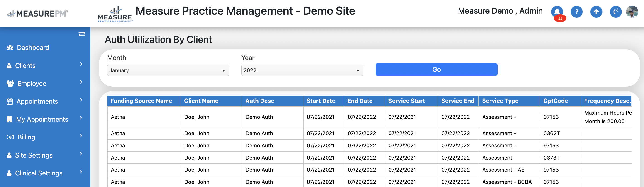Click the Appointments calendar icon
The width and height of the screenshot is (644, 187).
[10, 101]
